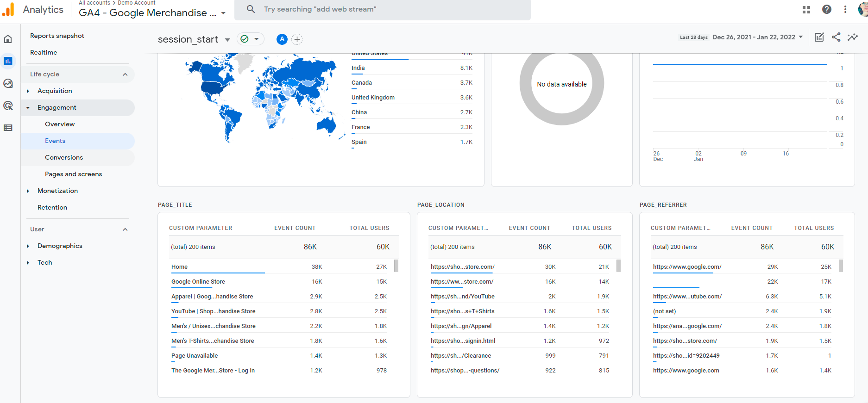
Task: Click the user account avatar
Action: [863, 9]
